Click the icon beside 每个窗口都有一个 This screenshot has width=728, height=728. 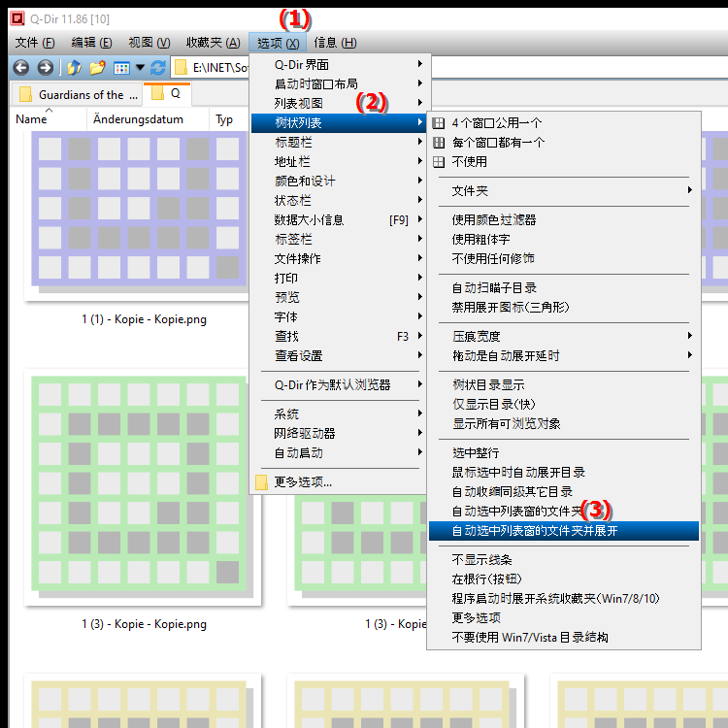[439, 143]
